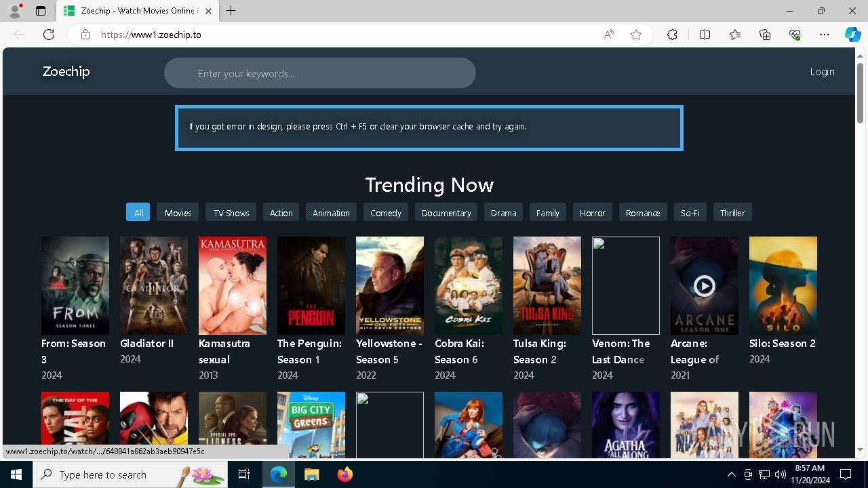Open Big City Greens poster
This screenshot has height=488, width=868.
pyautogui.click(x=311, y=424)
